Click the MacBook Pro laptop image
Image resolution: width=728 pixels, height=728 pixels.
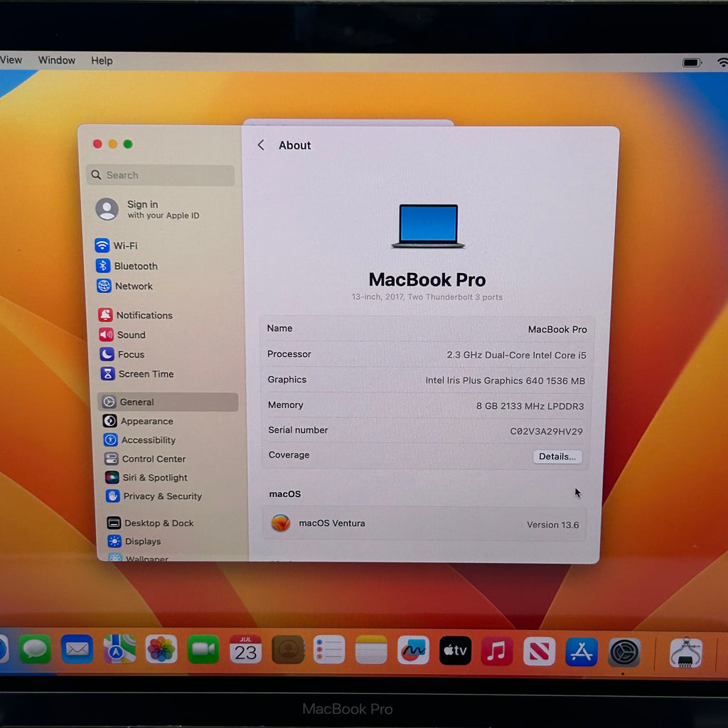tap(428, 226)
